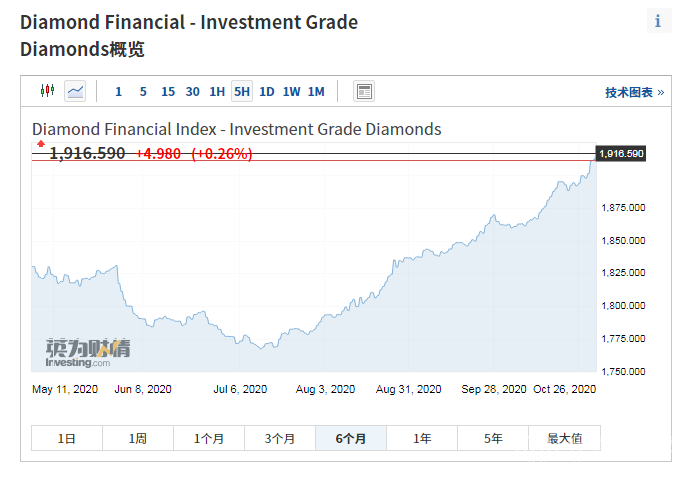This screenshot has width=688, height=478.
Task: Switch to the 3个月 range tab
Action: pyautogui.click(x=280, y=438)
